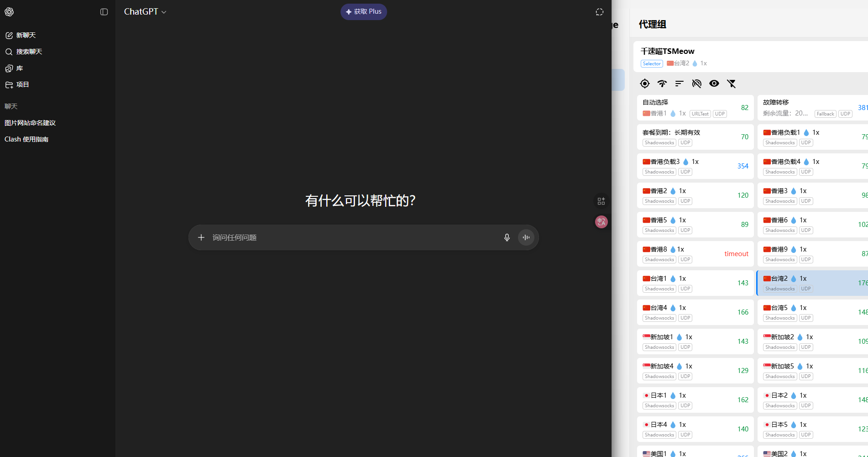Click the apps grid floating icon
The width and height of the screenshot is (868, 457).
tap(601, 201)
